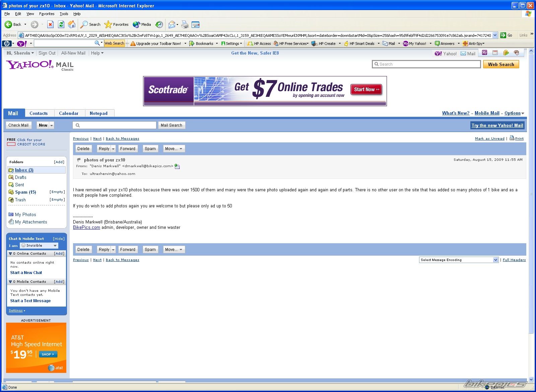This screenshot has width=536, height=392.
Task: Click the flag icon beside message subject
Action: click(79, 160)
